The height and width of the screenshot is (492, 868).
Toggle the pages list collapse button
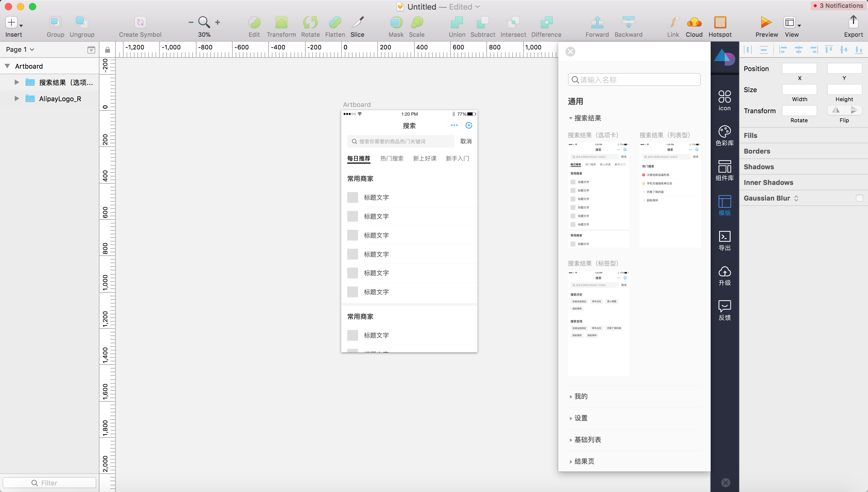[x=91, y=50]
